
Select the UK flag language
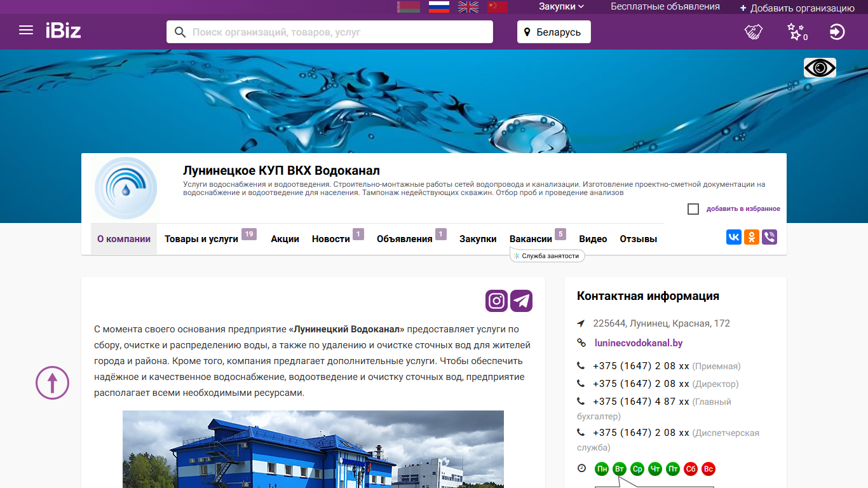pyautogui.click(x=468, y=7)
